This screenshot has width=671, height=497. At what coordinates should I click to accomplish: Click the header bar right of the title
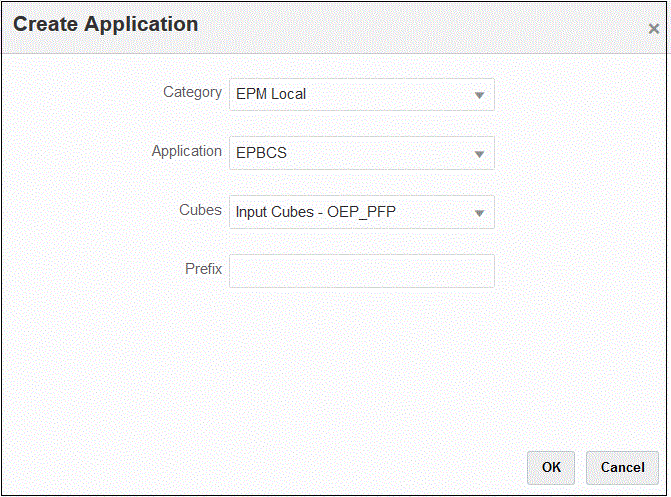(420, 26)
